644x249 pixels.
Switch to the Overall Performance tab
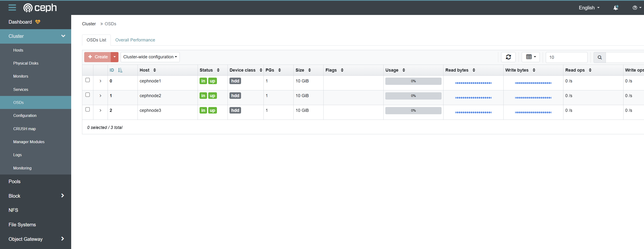[x=135, y=40]
